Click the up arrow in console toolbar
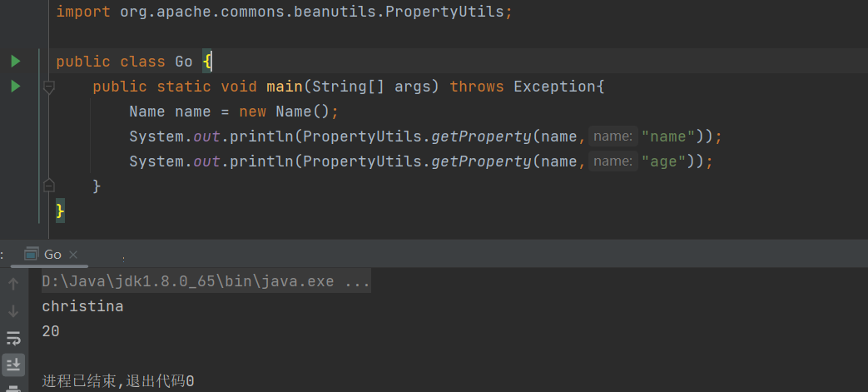This screenshot has width=868, height=392. pos(13,285)
